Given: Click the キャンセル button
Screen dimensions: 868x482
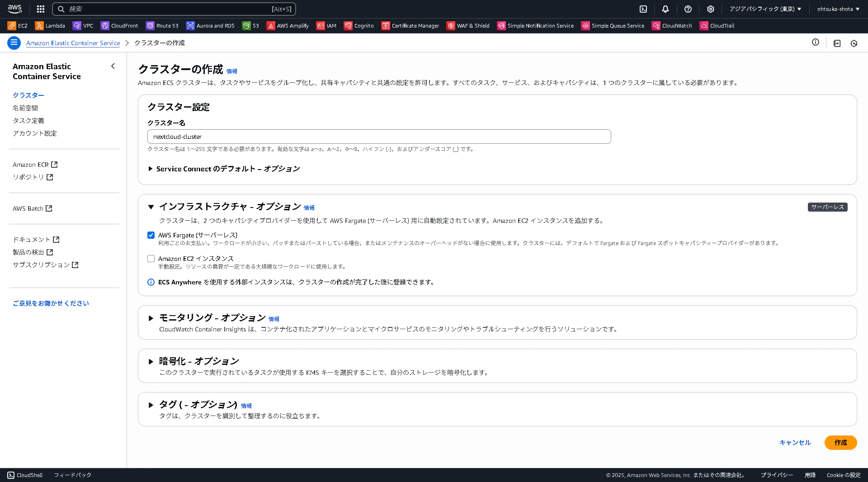Looking at the screenshot, I should pyautogui.click(x=795, y=443).
